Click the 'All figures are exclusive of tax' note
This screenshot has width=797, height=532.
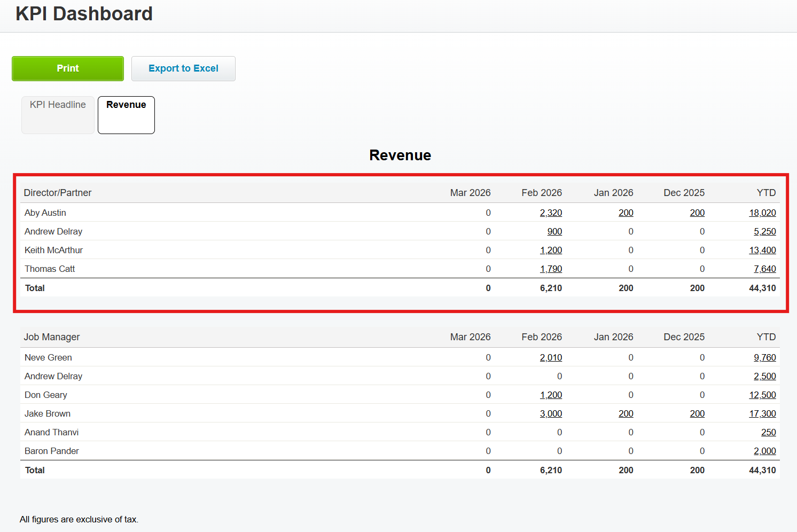click(79, 519)
